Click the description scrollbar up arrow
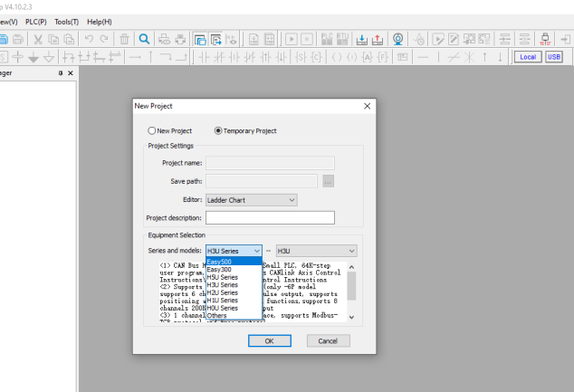 351,267
